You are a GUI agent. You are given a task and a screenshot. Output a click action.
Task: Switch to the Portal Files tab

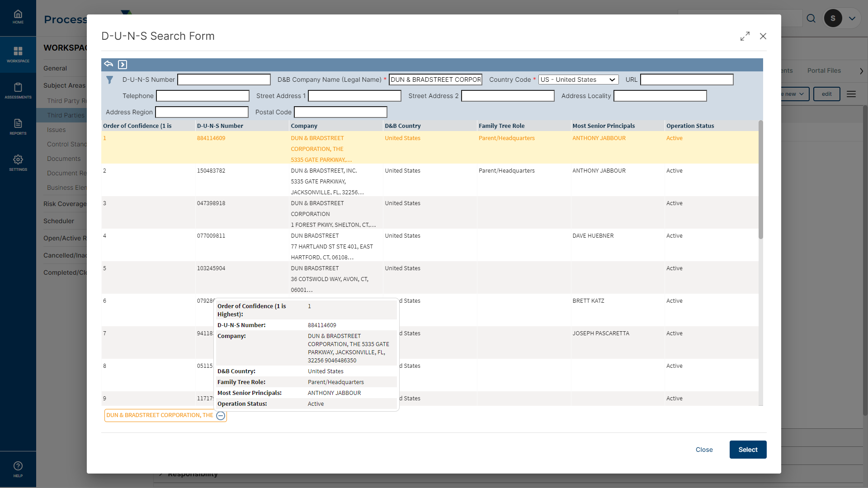824,70
